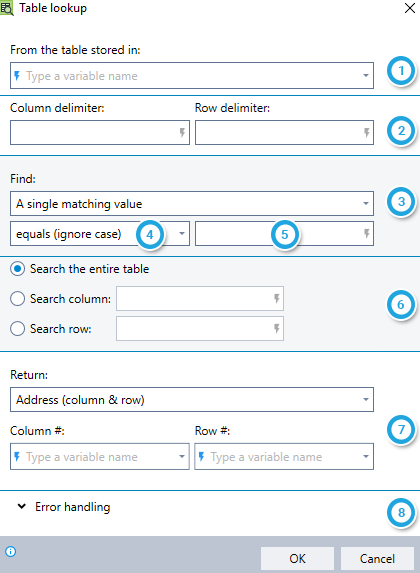Image resolution: width=420 pixels, height=573 pixels.
Task: Click lightning variable icon in Column delimiter field
Action: tap(182, 133)
